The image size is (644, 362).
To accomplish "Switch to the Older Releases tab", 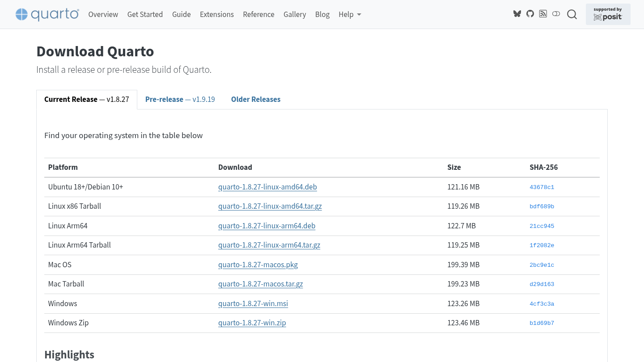I will tap(255, 99).
